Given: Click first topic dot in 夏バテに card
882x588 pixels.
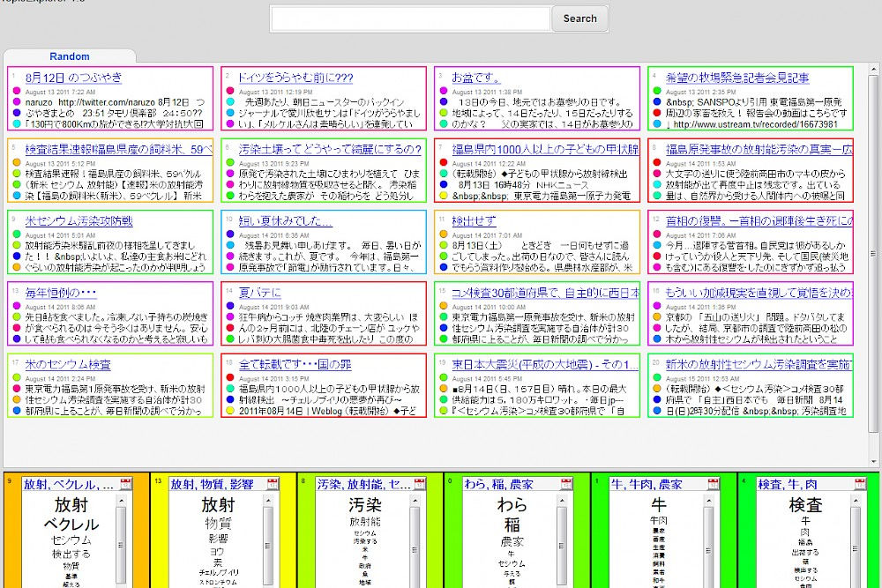Looking at the screenshot, I should tap(229, 306).
